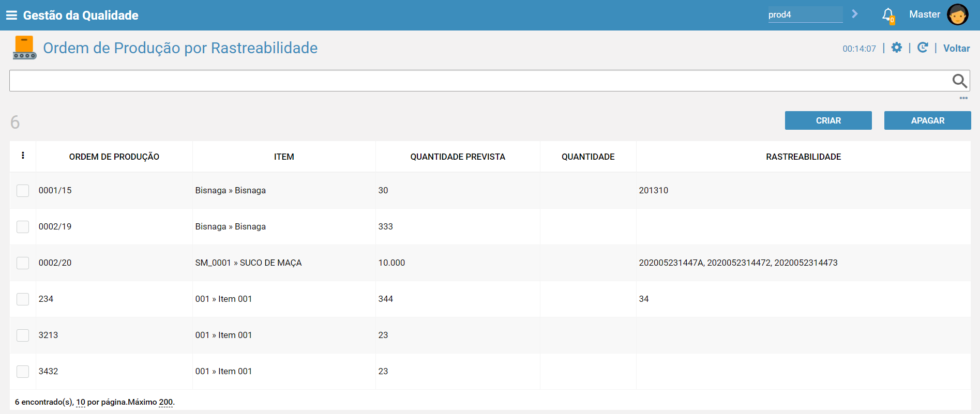Sort by RASTREABILIDADE column header
Viewport: 980px width, 414px height.
[803, 157]
